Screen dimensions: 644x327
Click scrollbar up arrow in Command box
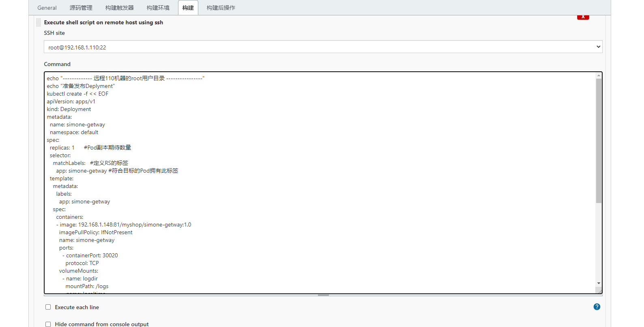(x=599, y=75)
